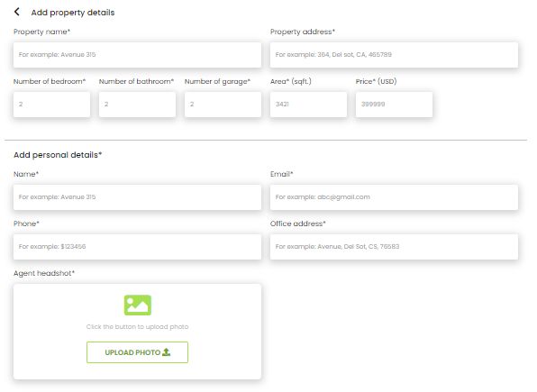Image resolution: width=537 pixels, height=392 pixels.
Task: Select the Number of garage field
Action: pos(223,105)
